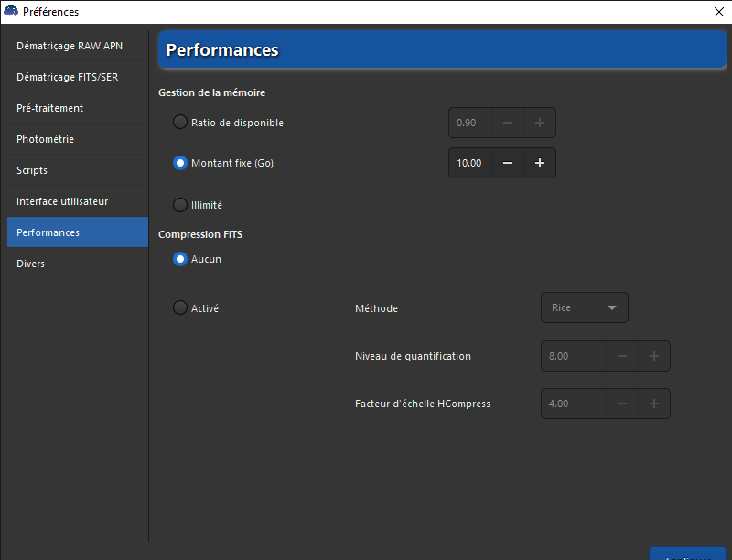Decrease the ratio de disponible value
Image resolution: width=732 pixels, height=560 pixels.
pyautogui.click(x=508, y=123)
